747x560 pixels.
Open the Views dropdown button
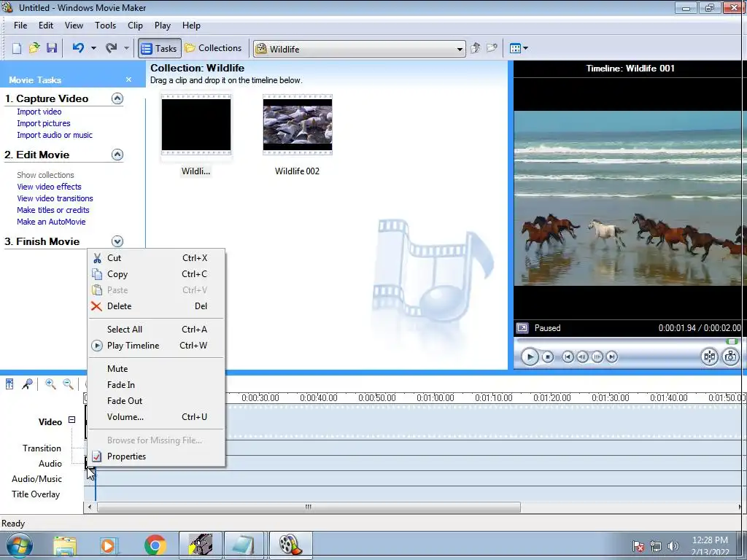pyautogui.click(x=519, y=48)
